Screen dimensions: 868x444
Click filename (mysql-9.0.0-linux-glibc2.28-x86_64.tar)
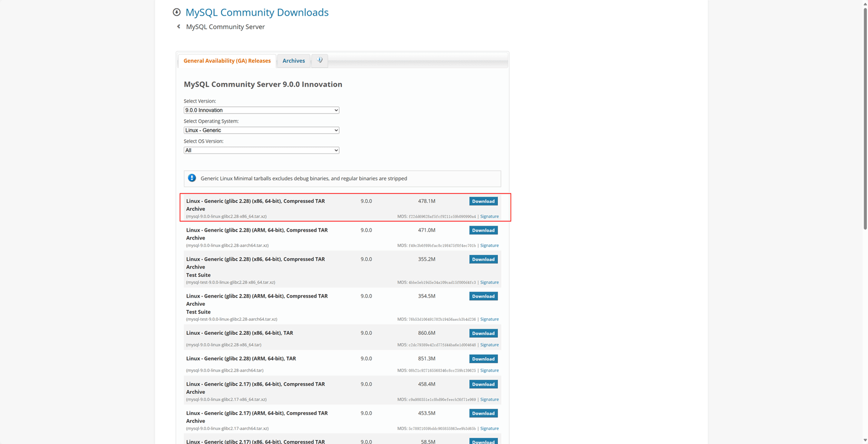click(x=224, y=345)
